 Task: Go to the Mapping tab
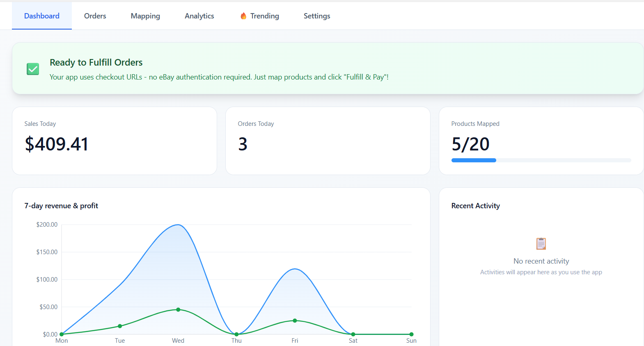point(145,16)
